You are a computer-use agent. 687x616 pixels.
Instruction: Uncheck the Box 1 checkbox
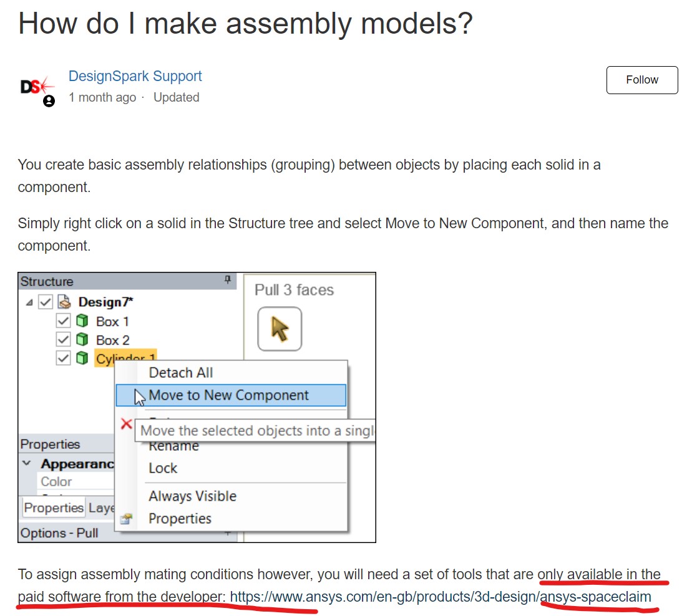click(63, 322)
